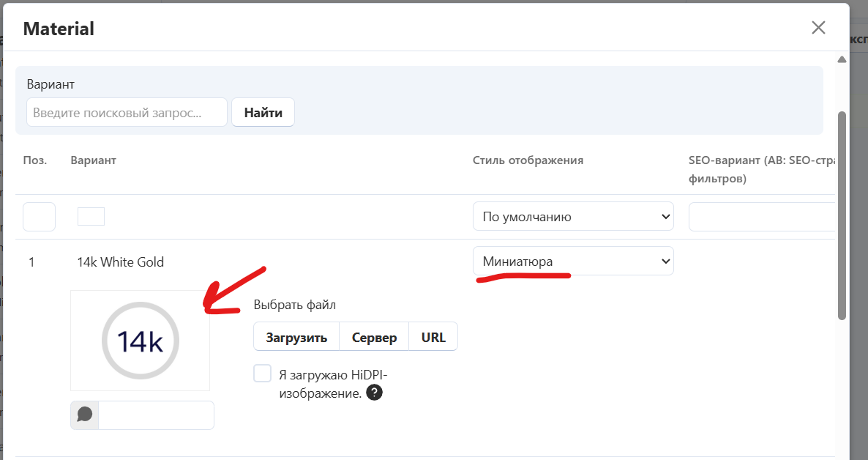This screenshot has width=868, height=460.
Task: Click the scroll up arrow in dialog
Action: [842, 59]
